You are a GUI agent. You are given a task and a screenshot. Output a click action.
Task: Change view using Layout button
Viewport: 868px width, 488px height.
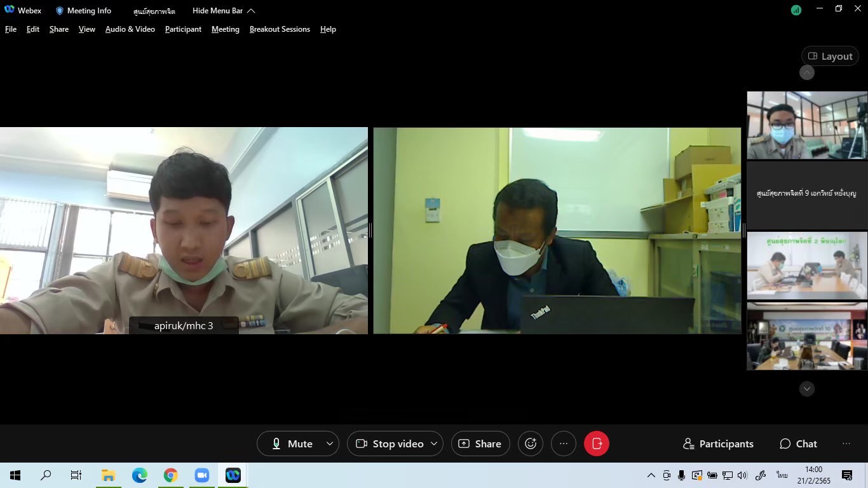[830, 56]
